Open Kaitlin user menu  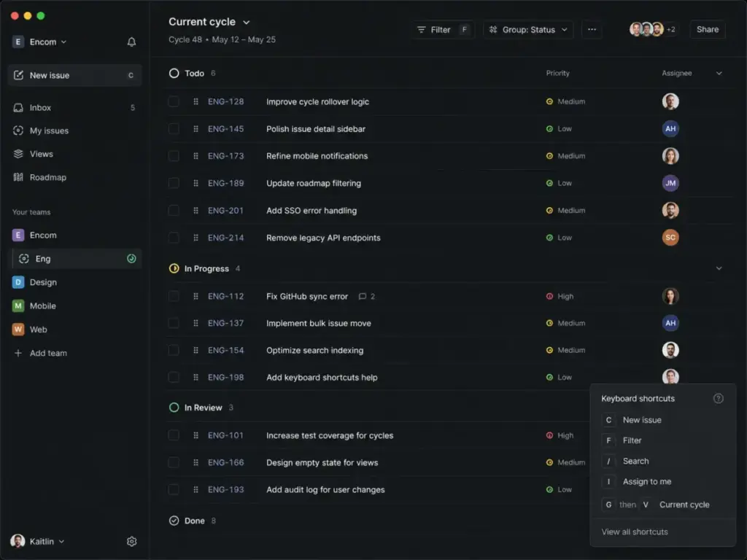(x=38, y=542)
